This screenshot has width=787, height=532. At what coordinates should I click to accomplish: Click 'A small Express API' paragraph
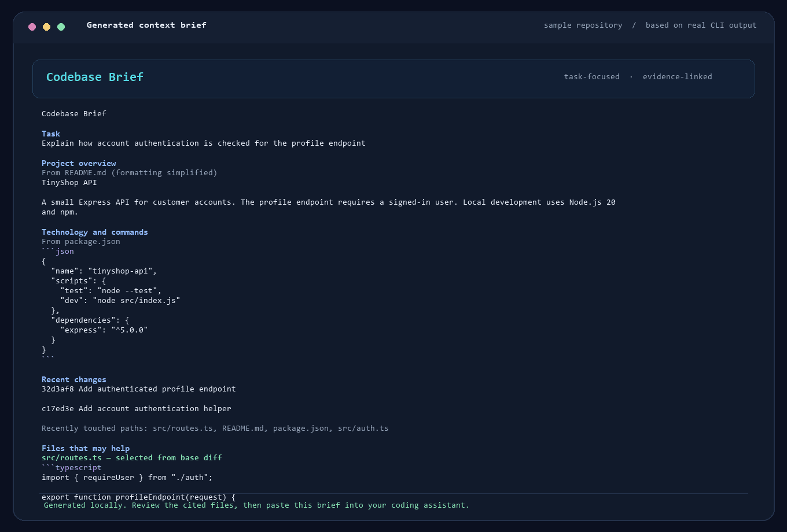tap(329, 207)
